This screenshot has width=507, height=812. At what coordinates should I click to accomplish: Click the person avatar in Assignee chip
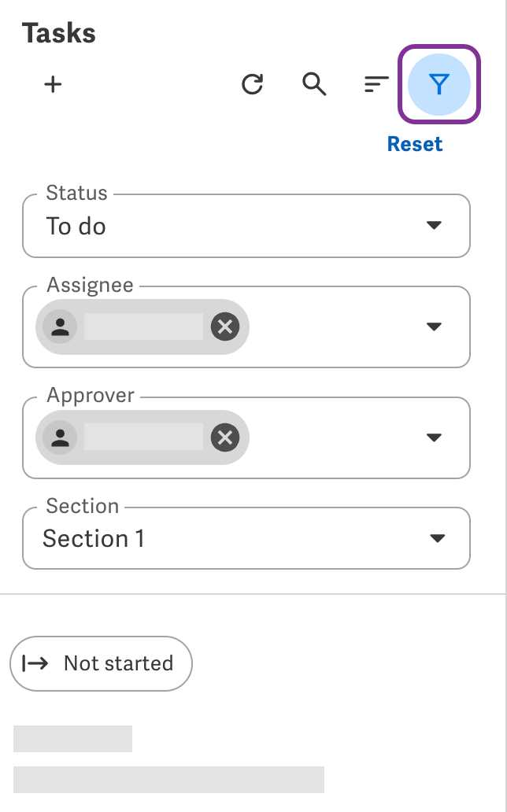(x=60, y=327)
